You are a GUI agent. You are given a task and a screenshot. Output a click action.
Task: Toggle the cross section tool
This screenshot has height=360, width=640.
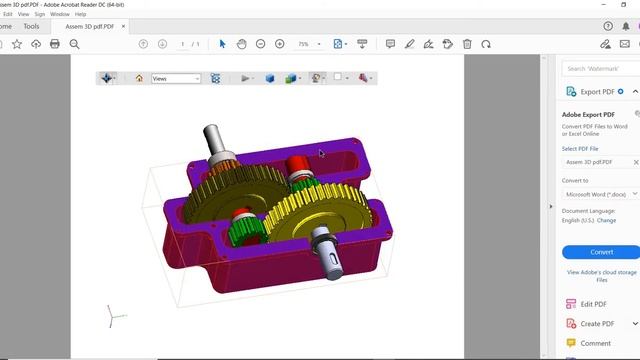(x=363, y=78)
